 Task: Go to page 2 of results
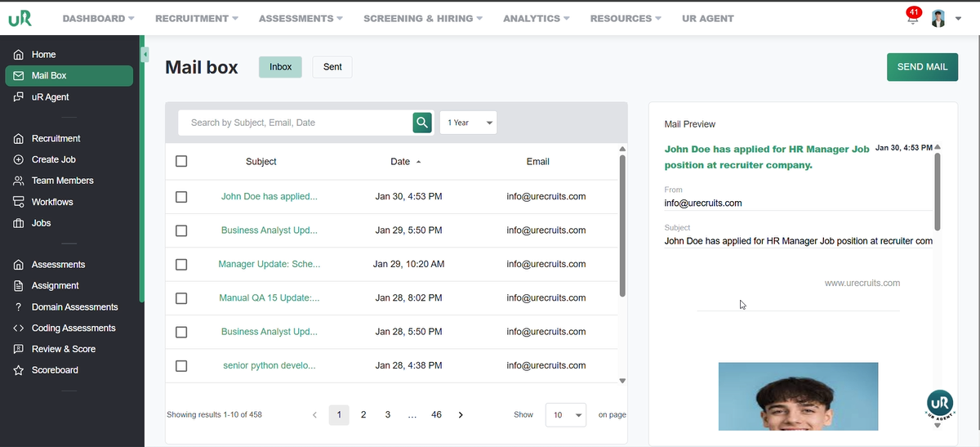click(x=363, y=415)
